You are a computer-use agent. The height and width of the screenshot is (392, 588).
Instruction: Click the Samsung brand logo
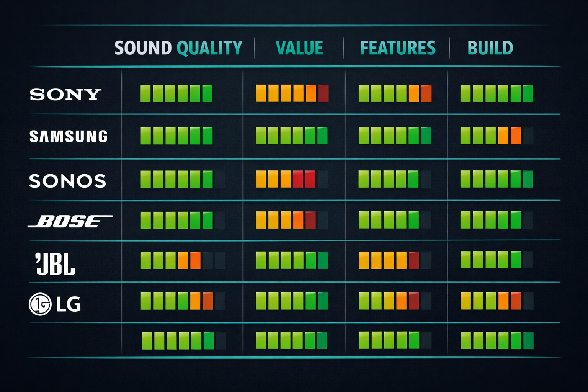(69, 137)
